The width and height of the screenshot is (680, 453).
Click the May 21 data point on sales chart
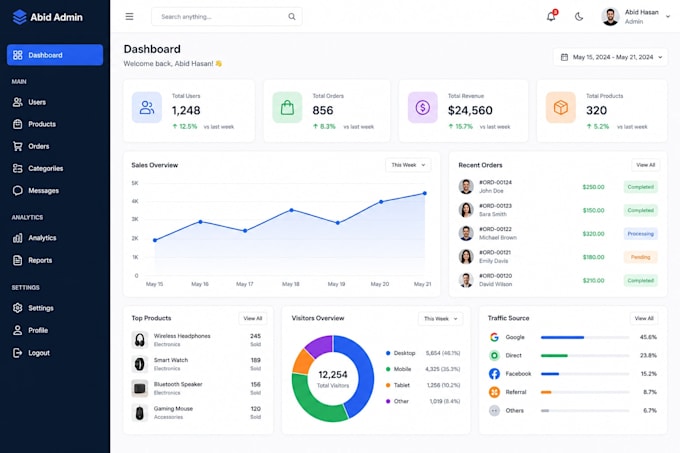click(x=425, y=193)
